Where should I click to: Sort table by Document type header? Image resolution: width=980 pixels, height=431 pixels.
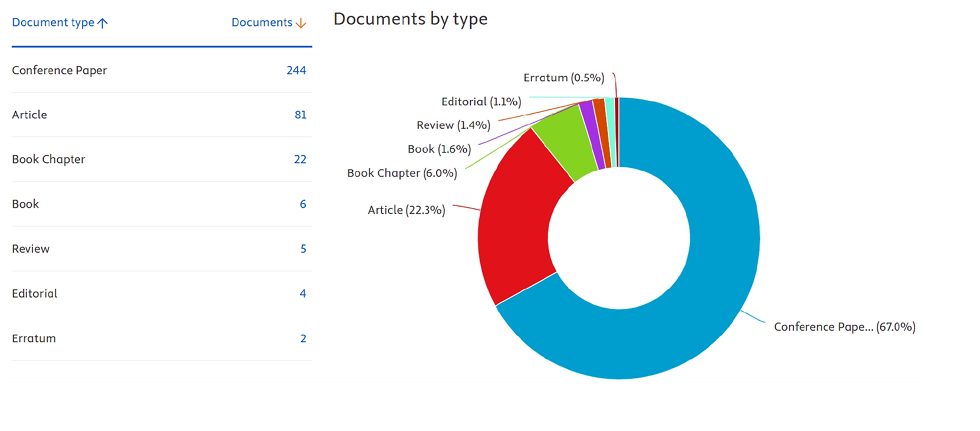53,22
